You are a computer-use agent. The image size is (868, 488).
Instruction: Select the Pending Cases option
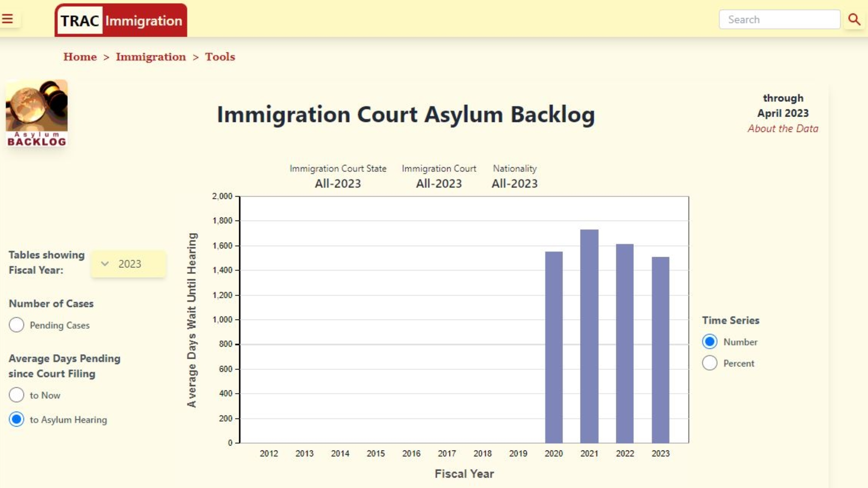17,325
